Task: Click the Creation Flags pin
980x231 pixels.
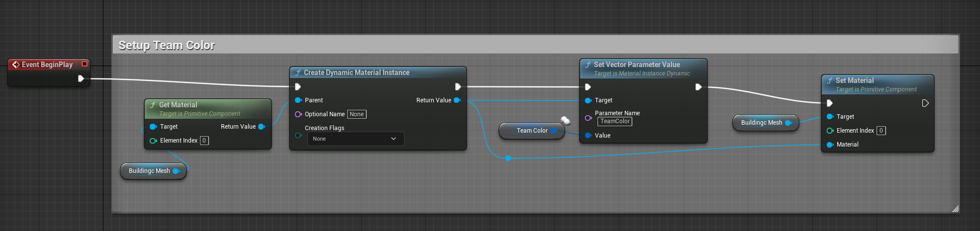Action: [298, 135]
